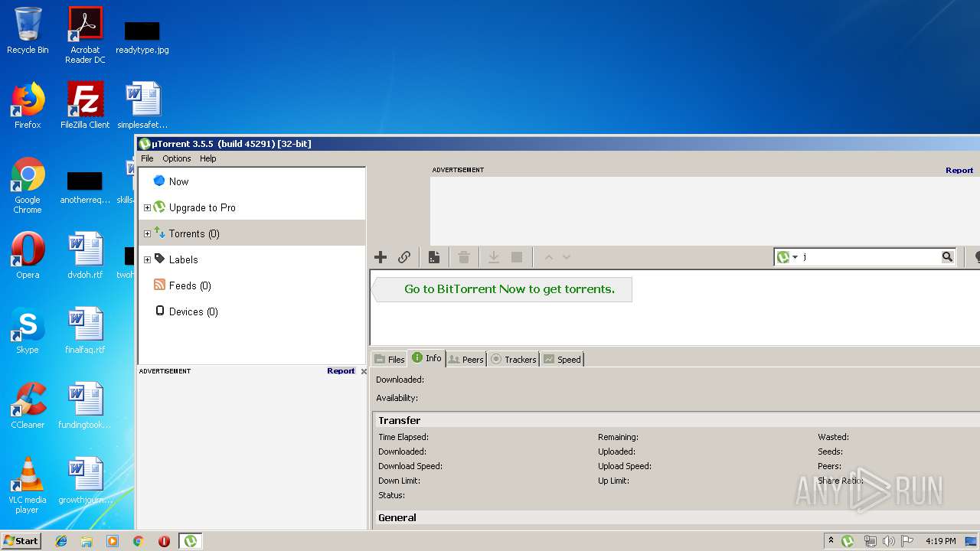Switch to the Trackers tab
Screen dimensions: 980x551
click(513, 359)
